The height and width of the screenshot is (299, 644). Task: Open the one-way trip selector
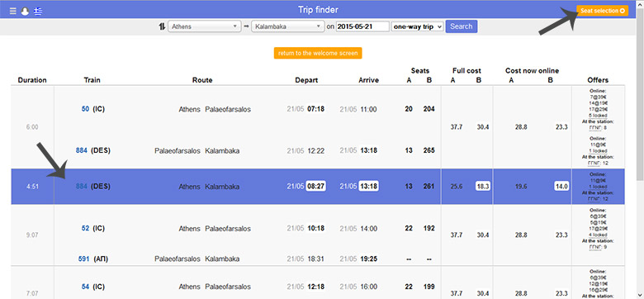click(417, 26)
